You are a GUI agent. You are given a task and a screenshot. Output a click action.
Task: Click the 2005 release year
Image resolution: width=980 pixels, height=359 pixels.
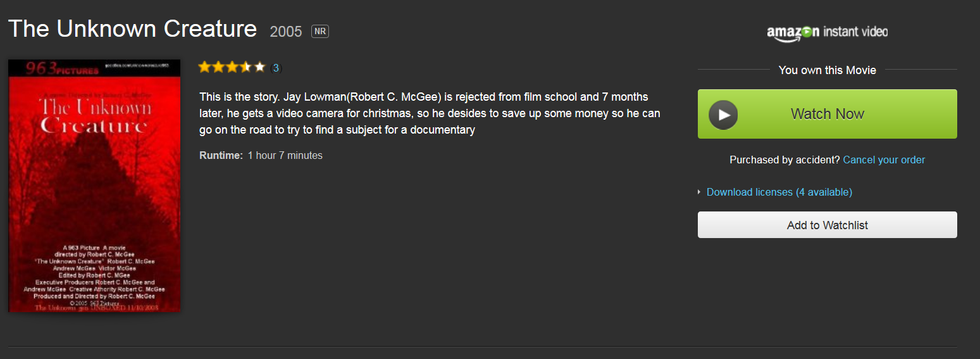(x=286, y=32)
